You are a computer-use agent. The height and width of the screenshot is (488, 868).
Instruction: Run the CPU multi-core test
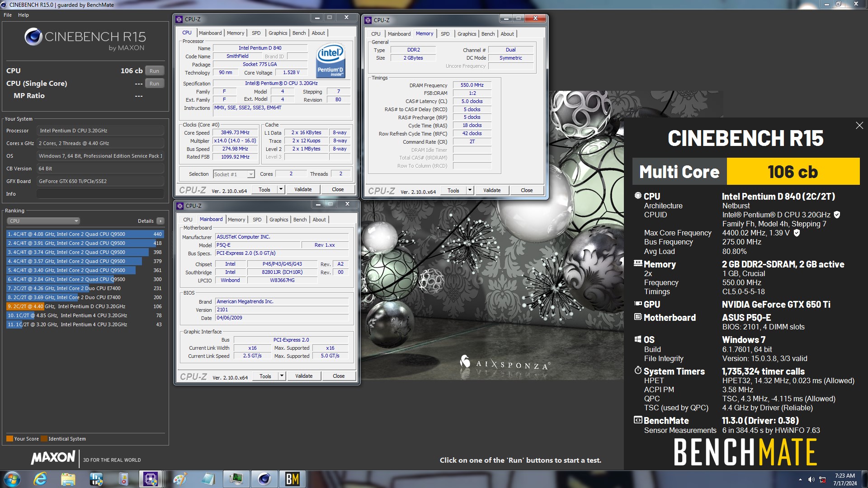(x=154, y=71)
